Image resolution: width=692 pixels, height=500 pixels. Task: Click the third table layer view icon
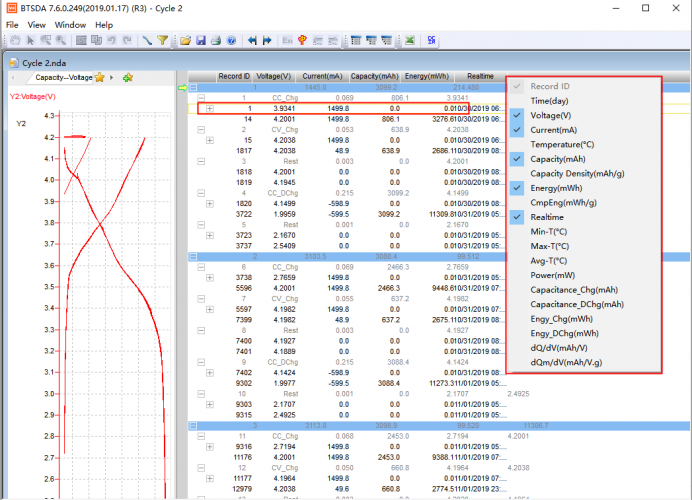click(x=387, y=41)
